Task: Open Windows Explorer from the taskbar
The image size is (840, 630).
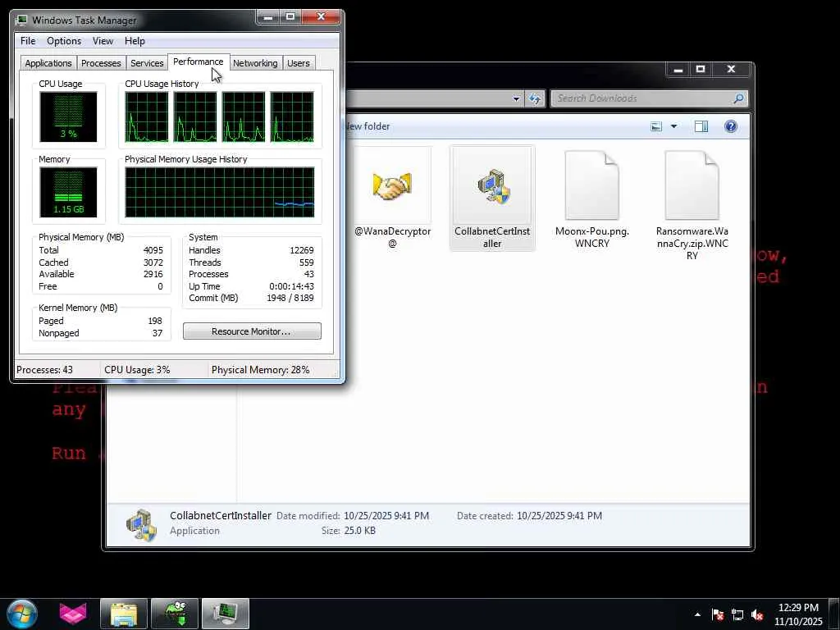Action: pos(124,614)
